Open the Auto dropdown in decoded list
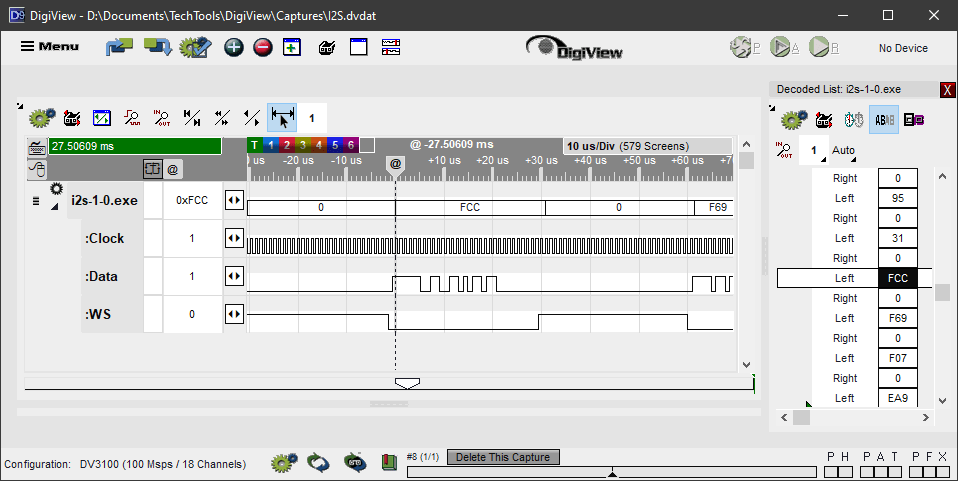 pyautogui.click(x=844, y=151)
